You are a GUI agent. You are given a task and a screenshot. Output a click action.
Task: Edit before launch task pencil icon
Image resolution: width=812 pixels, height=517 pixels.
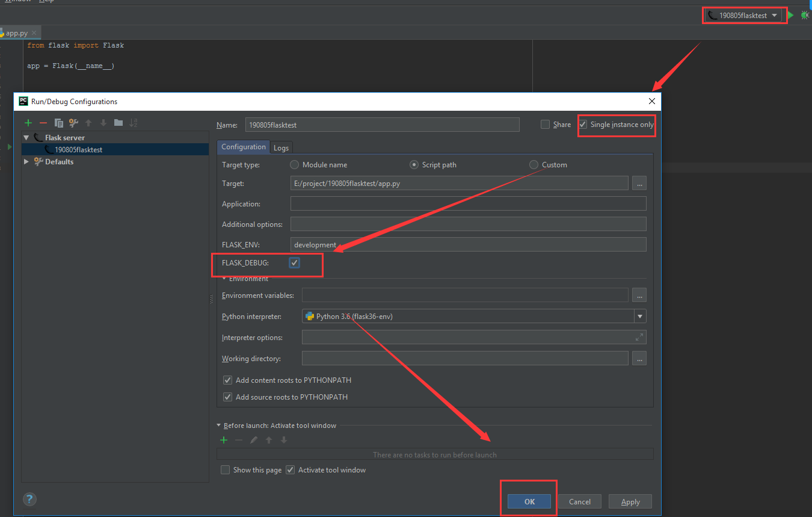(x=254, y=440)
